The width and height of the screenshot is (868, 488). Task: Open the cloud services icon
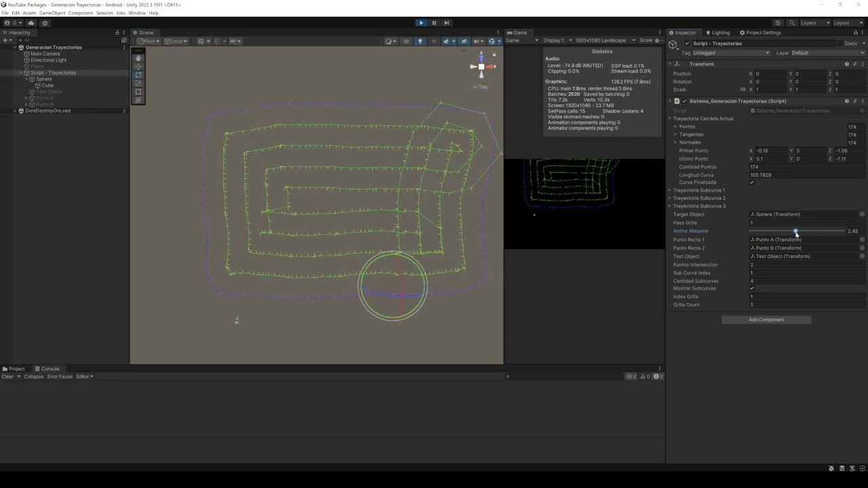31,22
